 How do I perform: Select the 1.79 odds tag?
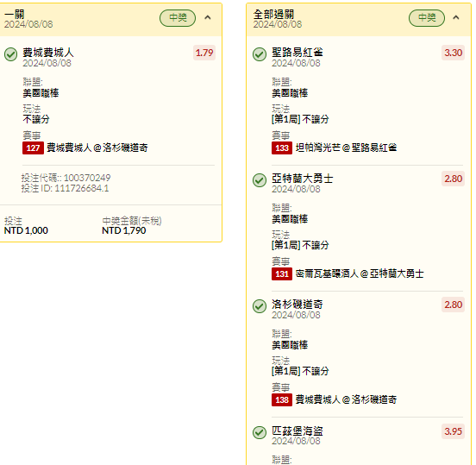point(204,53)
